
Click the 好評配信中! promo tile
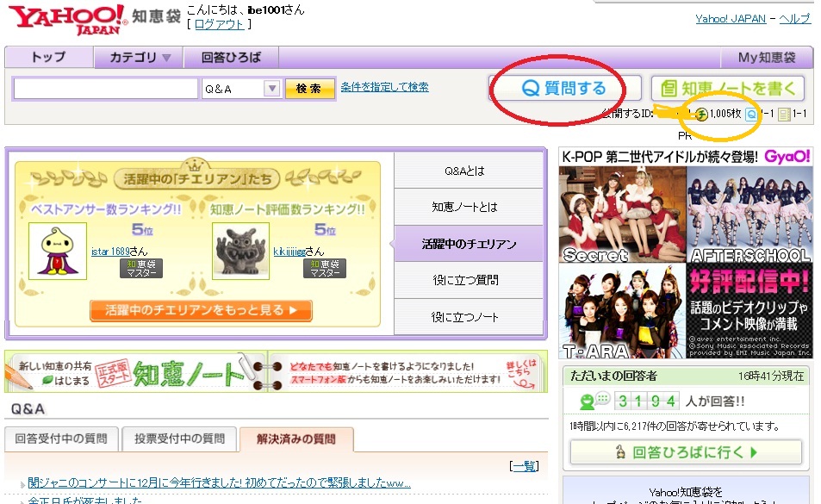tap(749, 311)
